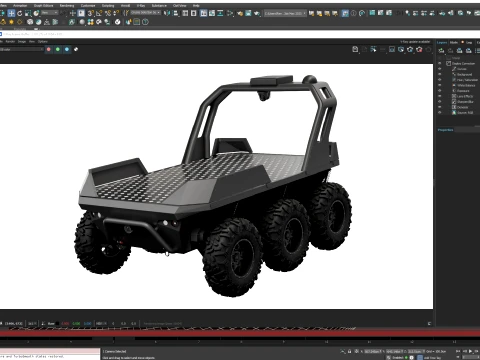Open the Scripting menu
The image size is (480, 360).
click(108, 6)
